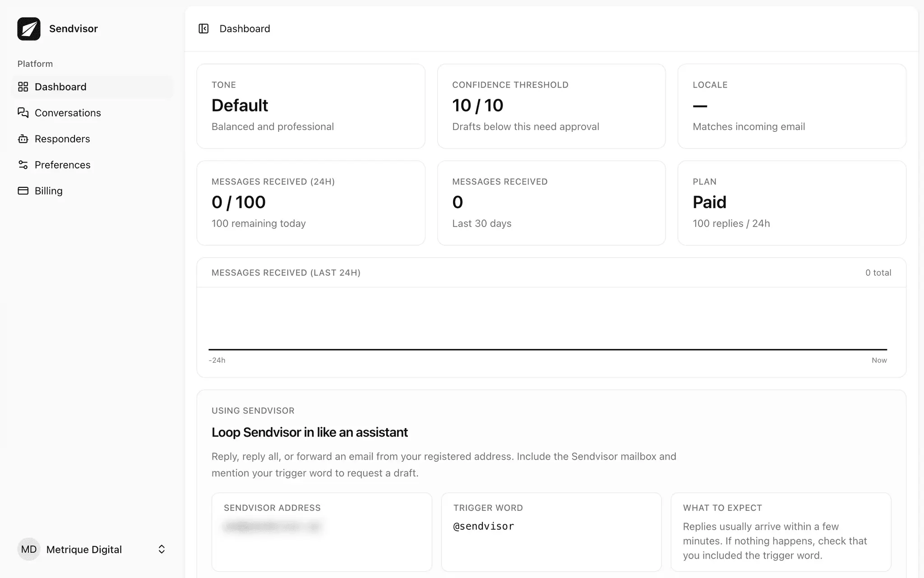Image resolution: width=924 pixels, height=578 pixels.
Task: Click the 'Platform' sidebar section label
Action: 35,64
